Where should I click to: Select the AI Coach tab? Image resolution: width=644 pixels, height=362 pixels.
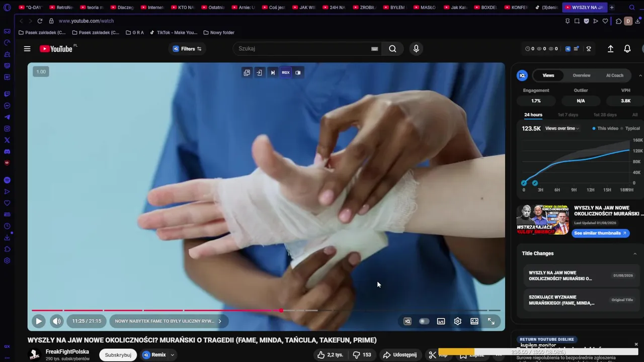tap(614, 75)
